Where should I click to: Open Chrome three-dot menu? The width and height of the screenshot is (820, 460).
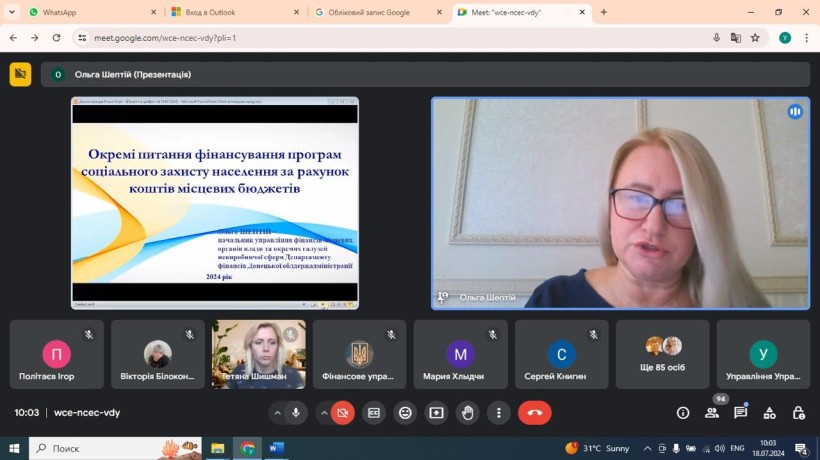coord(806,38)
